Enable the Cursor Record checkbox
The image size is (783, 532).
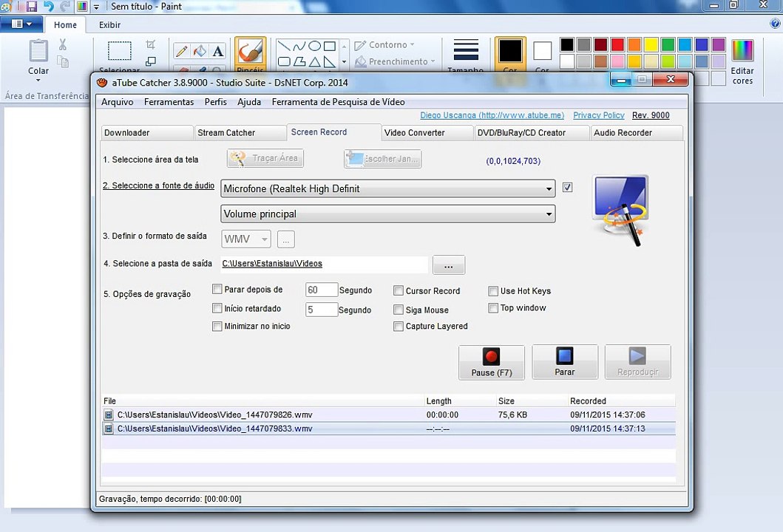coord(398,290)
